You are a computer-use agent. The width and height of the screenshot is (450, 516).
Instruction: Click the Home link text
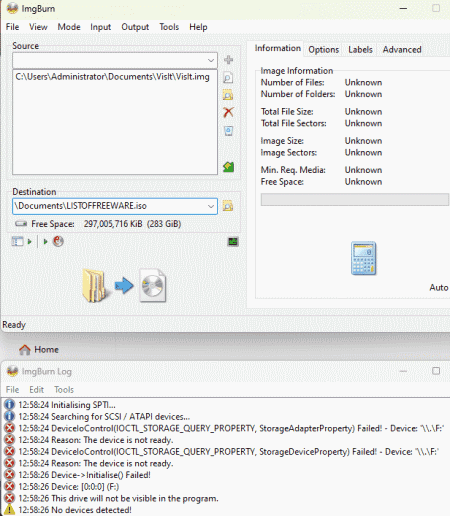[46, 350]
